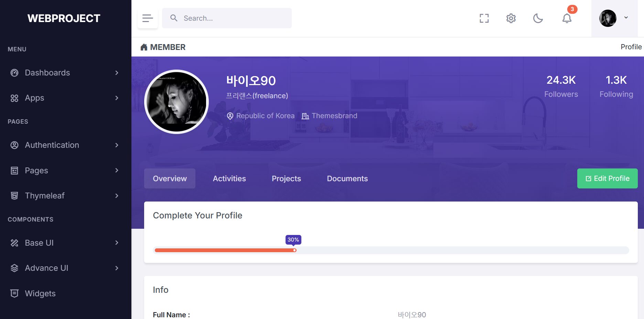Switch to the Activities tab
This screenshot has height=319, width=644.
point(229,178)
